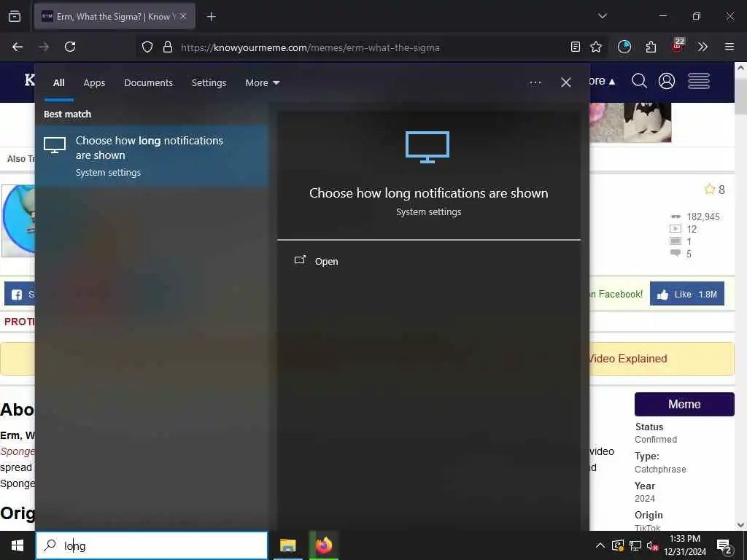The width and height of the screenshot is (747, 560).
Task: Click the Firefox taskbar icon
Action: pos(323,545)
